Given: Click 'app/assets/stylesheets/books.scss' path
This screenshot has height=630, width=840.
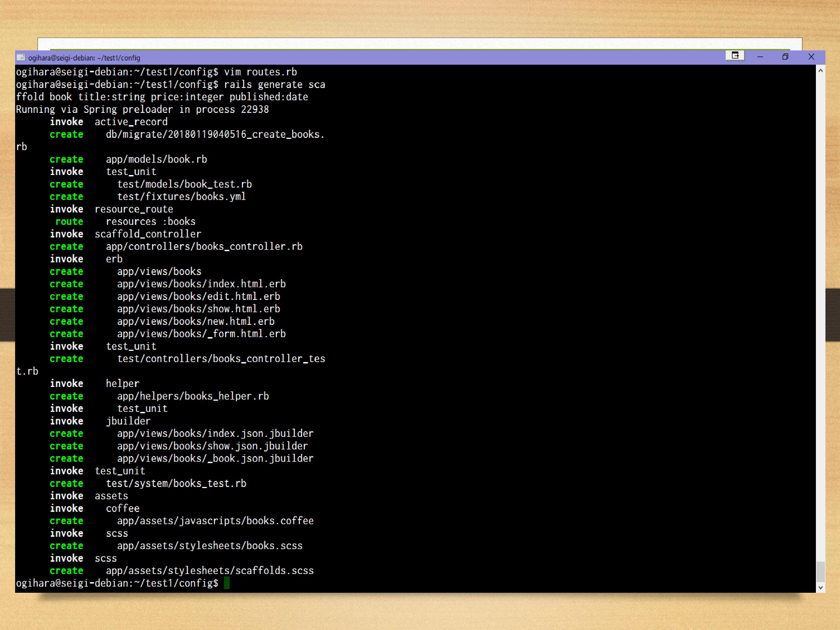Looking at the screenshot, I should [x=210, y=546].
